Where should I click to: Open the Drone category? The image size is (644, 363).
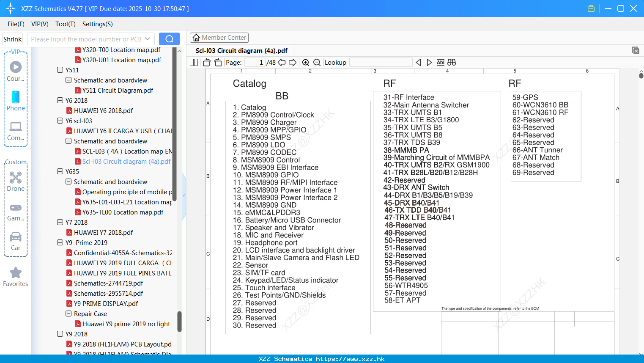[16, 181]
